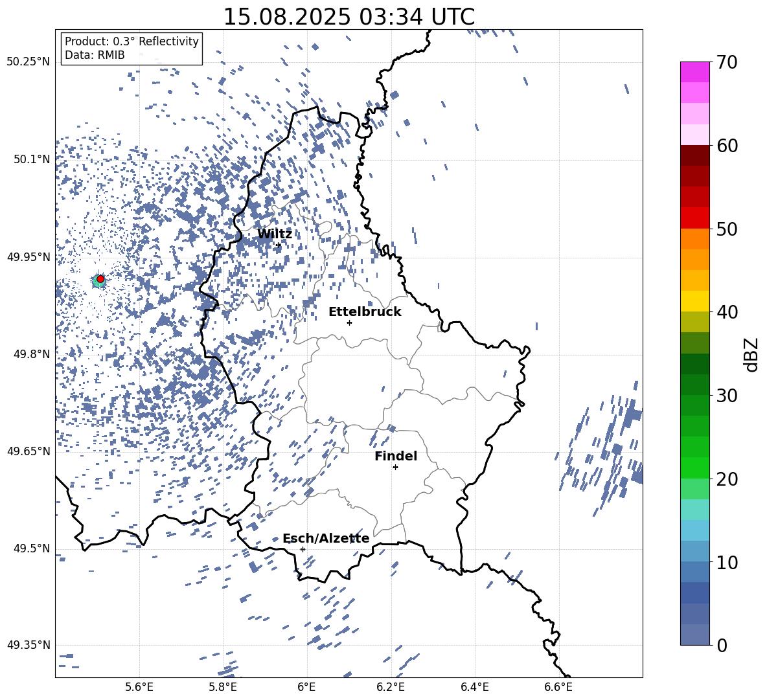The image size is (767, 700).
Task: Click the 6°E longitude label
Action: [x=306, y=687]
